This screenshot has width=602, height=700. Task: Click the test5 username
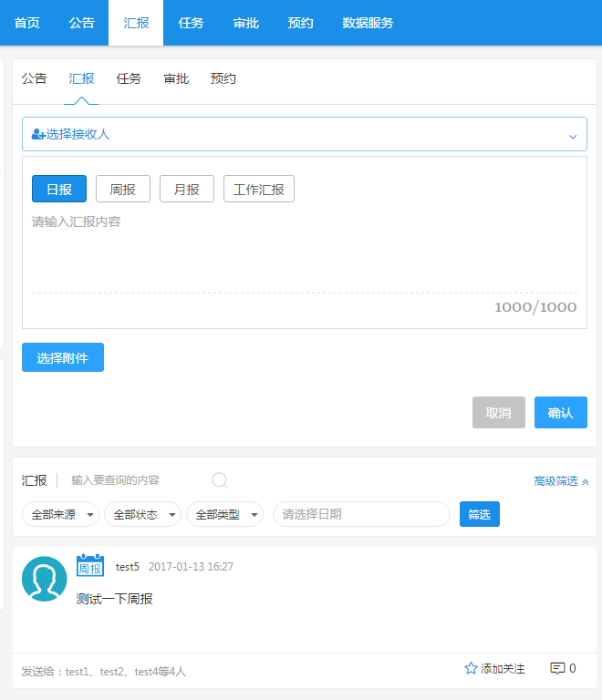pyautogui.click(x=128, y=567)
